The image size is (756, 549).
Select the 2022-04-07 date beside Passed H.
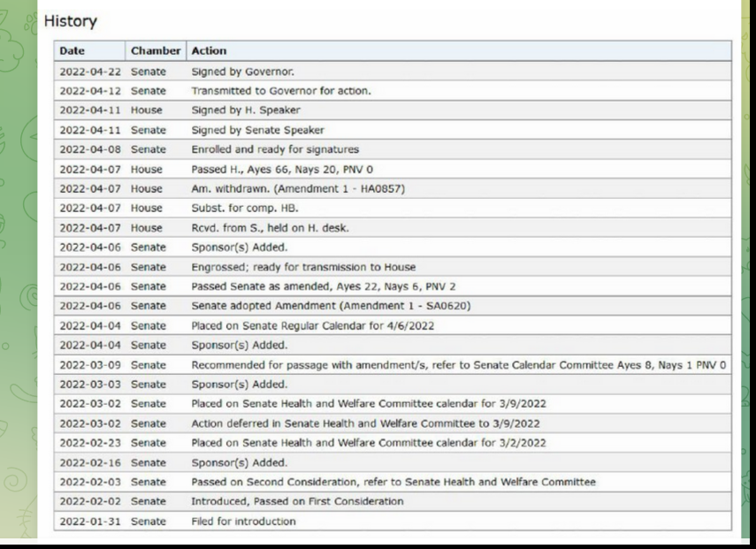point(90,169)
